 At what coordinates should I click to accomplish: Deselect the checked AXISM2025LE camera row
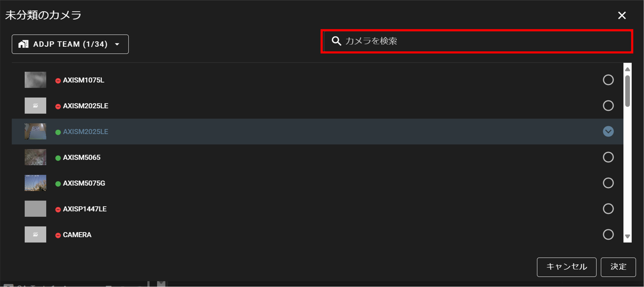click(608, 131)
